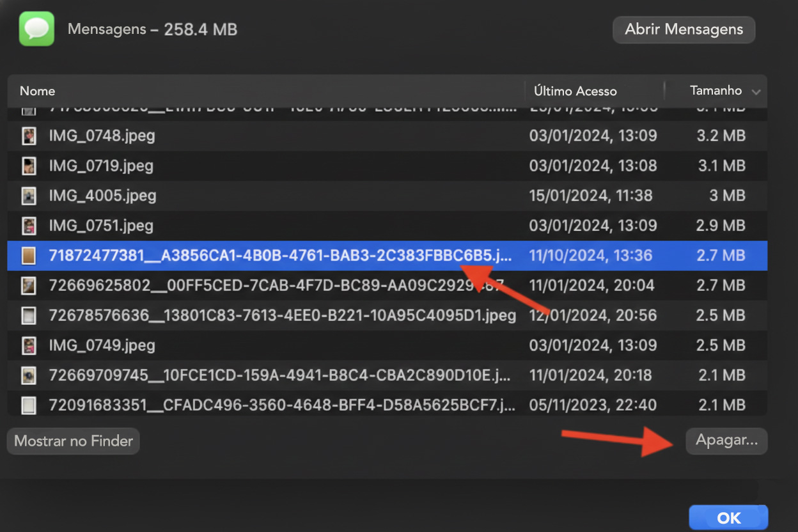Click the sort chevron next to Tamanho
The height and width of the screenshot is (532, 798).
tap(757, 91)
